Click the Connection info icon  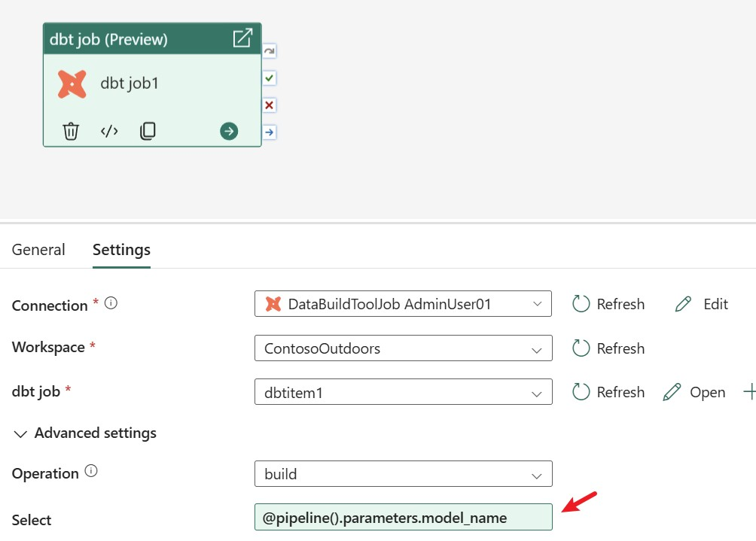[x=111, y=304]
